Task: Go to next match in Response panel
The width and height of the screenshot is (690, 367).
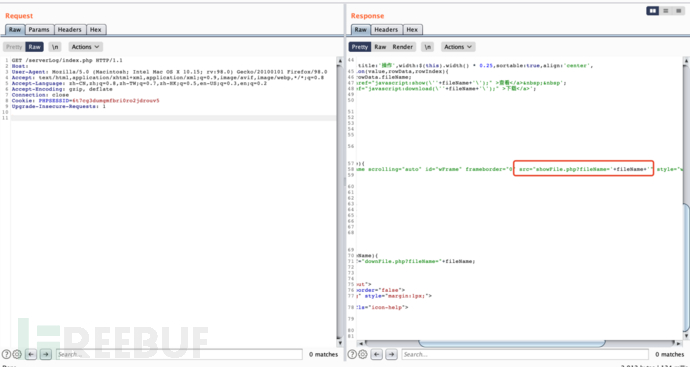Action: 392,354
